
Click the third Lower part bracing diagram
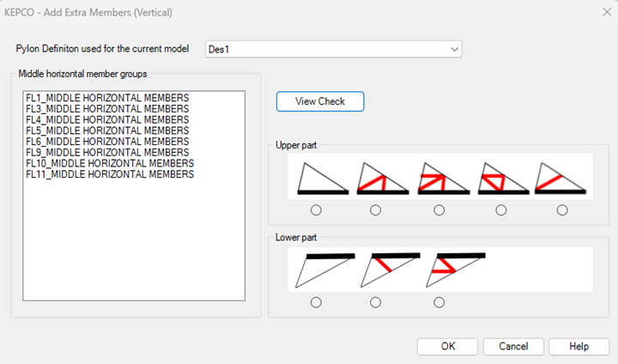pyautogui.click(x=455, y=270)
